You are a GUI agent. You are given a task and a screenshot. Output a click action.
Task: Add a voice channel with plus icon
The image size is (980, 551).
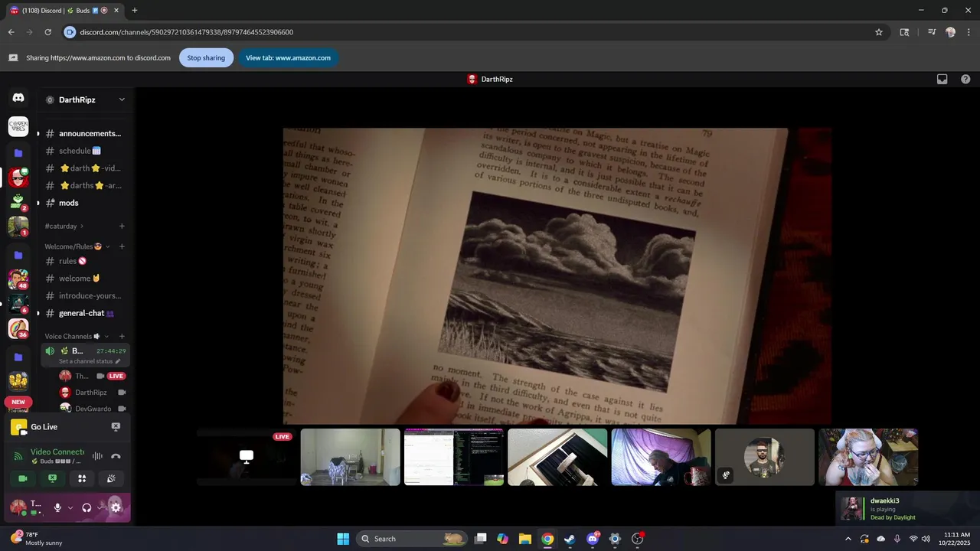[122, 336]
